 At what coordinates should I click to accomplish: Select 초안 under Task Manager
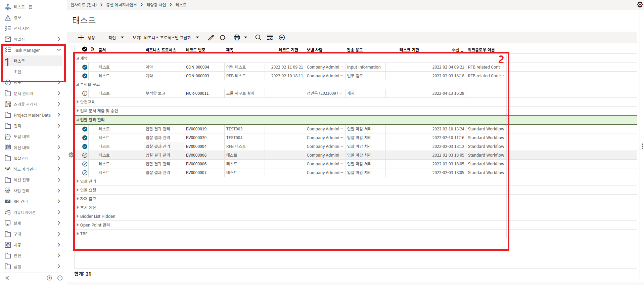(17, 72)
